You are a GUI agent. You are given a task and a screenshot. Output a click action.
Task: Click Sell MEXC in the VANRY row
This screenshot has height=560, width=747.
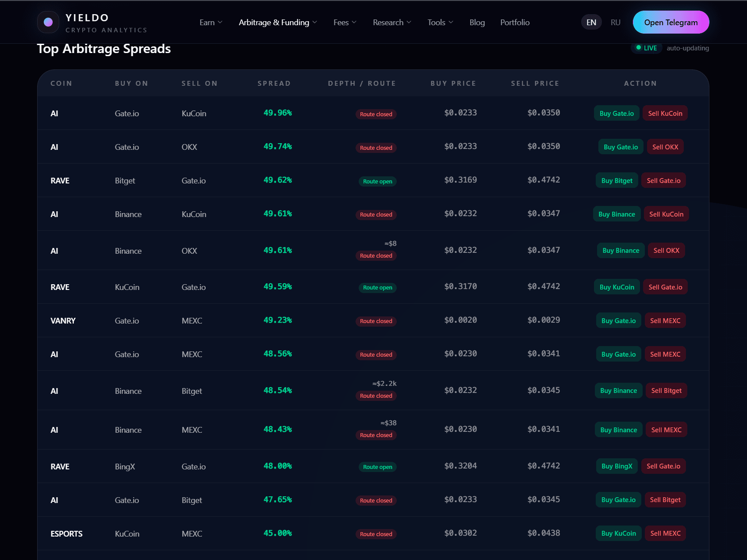click(665, 321)
